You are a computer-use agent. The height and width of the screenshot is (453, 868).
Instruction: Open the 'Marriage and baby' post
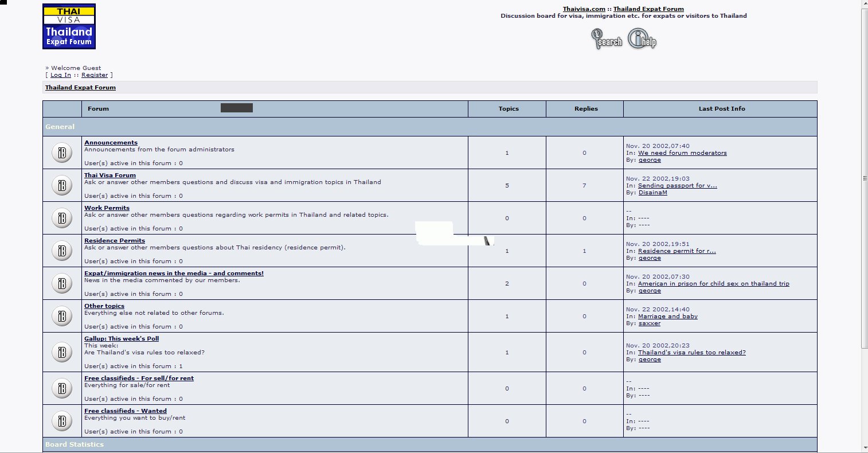668,317
